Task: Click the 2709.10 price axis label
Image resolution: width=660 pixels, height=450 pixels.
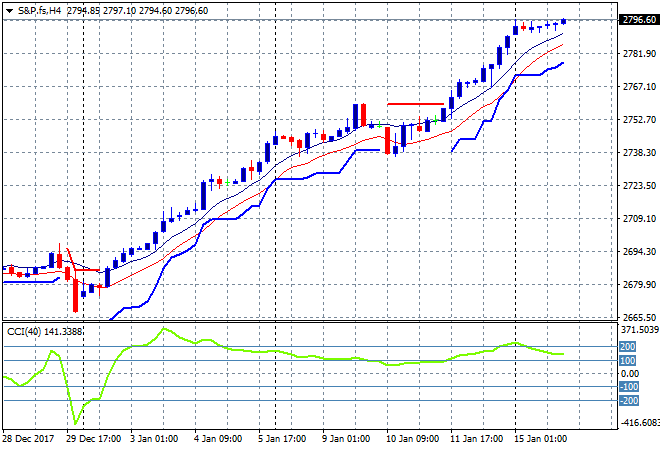Action: pos(639,218)
